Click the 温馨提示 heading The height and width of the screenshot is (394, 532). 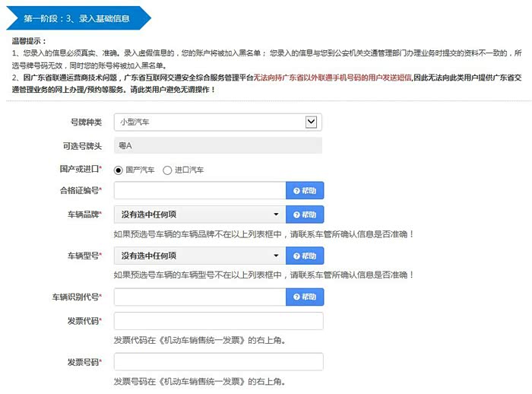29,41
